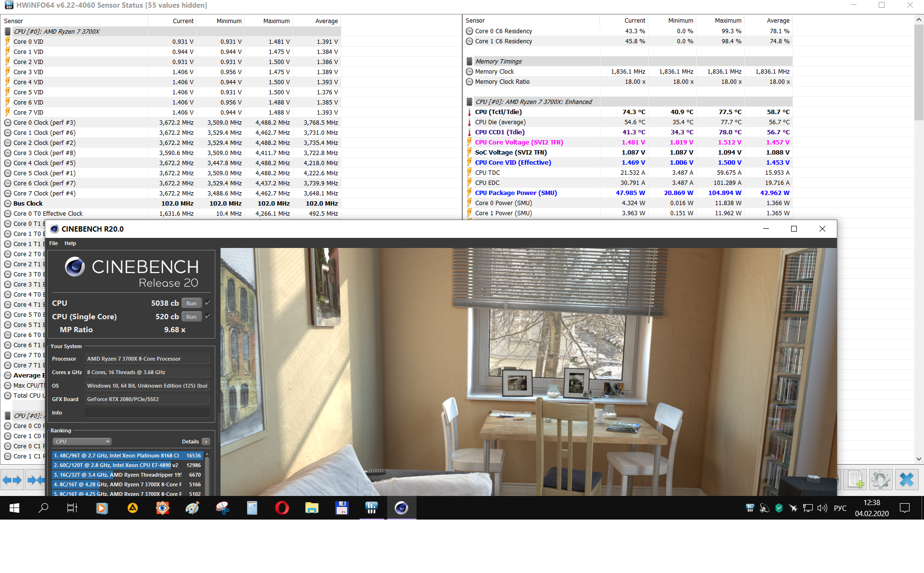Open the blue floppy disk taskbar app
Screen dimensions: 924x573
pyautogui.click(x=342, y=508)
